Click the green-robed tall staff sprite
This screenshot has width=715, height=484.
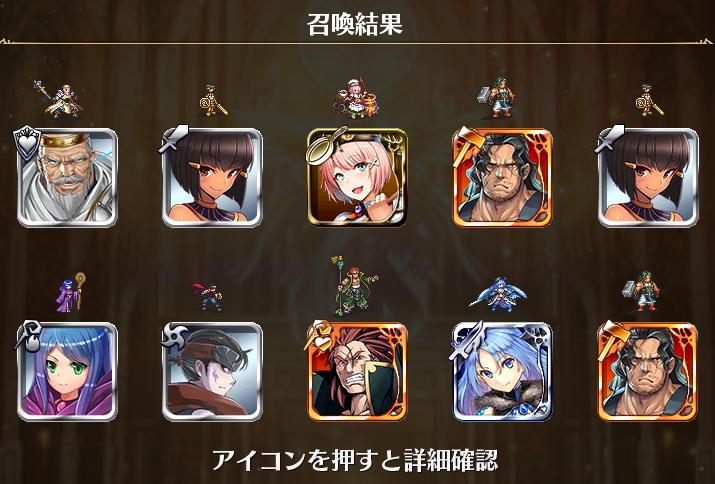click(356, 286)
